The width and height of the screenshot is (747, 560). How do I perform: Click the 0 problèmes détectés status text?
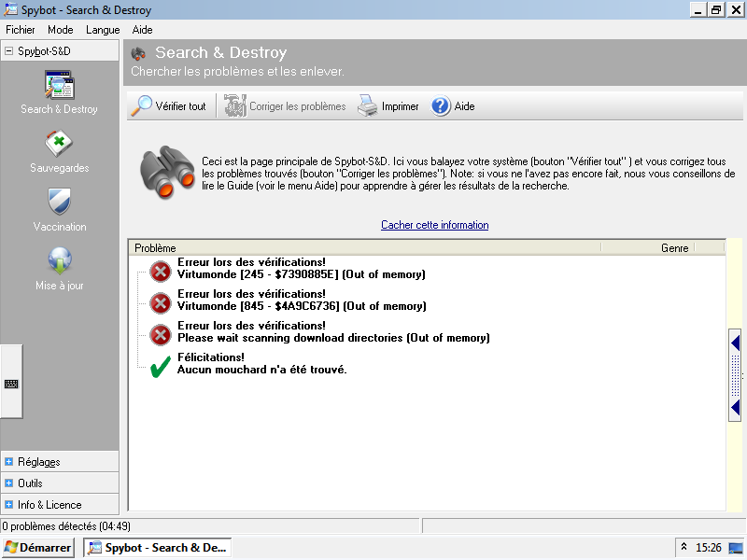[x=66, y=526]
